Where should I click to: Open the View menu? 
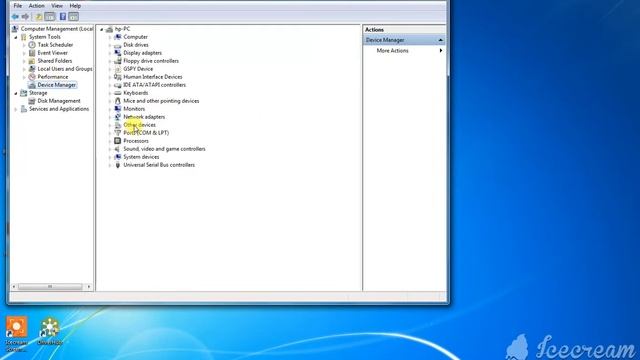(x=57, y=6)
